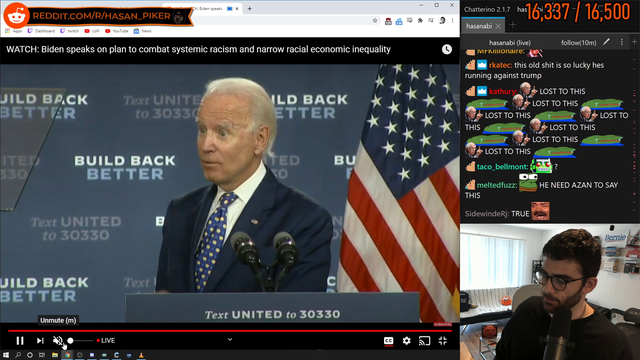640x360 pixels.
Task: Open the Extensions puzzle icon
Action: [x=420, y=20]
